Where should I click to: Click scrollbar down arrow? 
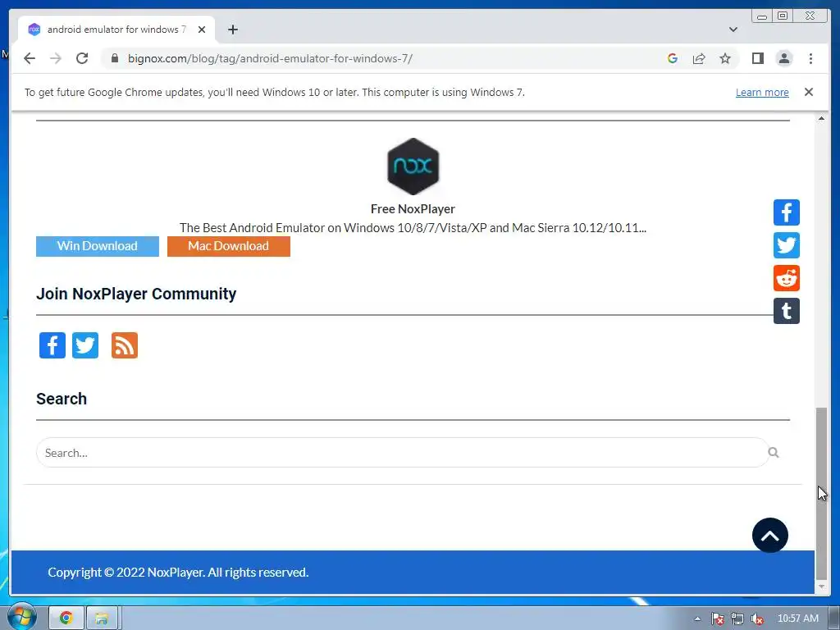pos(821,587)
